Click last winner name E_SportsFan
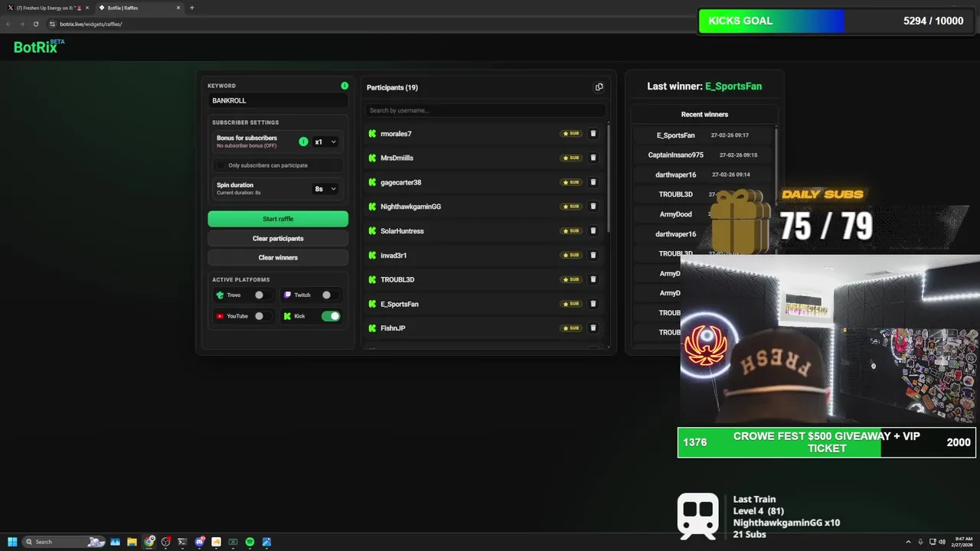Viewport: 980px width, 551px height. pos(733,86)
